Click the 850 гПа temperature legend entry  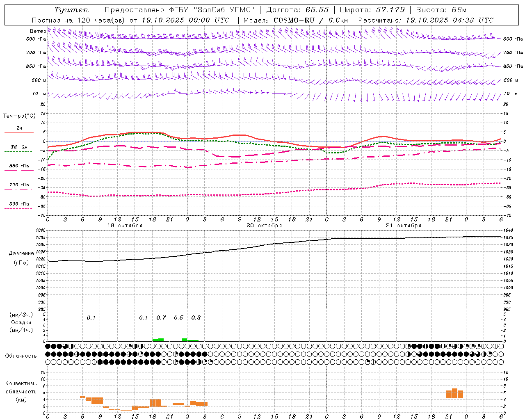19,166
